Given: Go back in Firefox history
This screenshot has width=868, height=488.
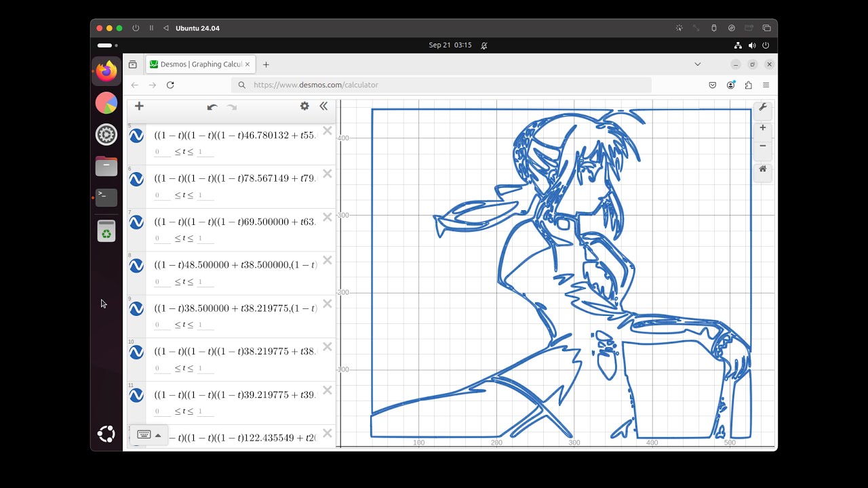Looking at the screenshot, I should click(134, 85).
